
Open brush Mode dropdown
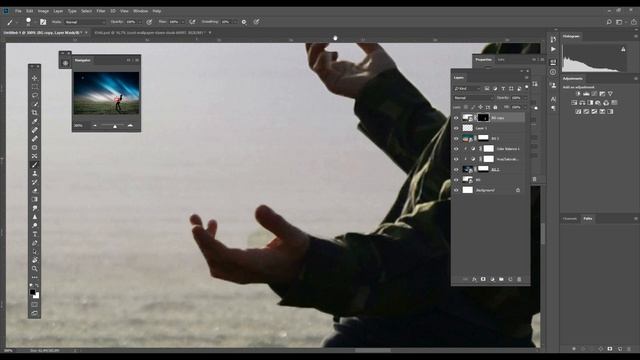pos(84,22)
